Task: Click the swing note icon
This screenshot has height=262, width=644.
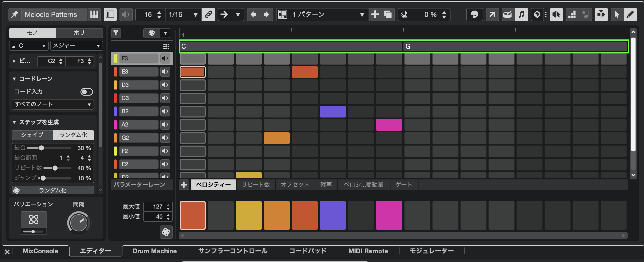Action: click(x=404, y=14)
